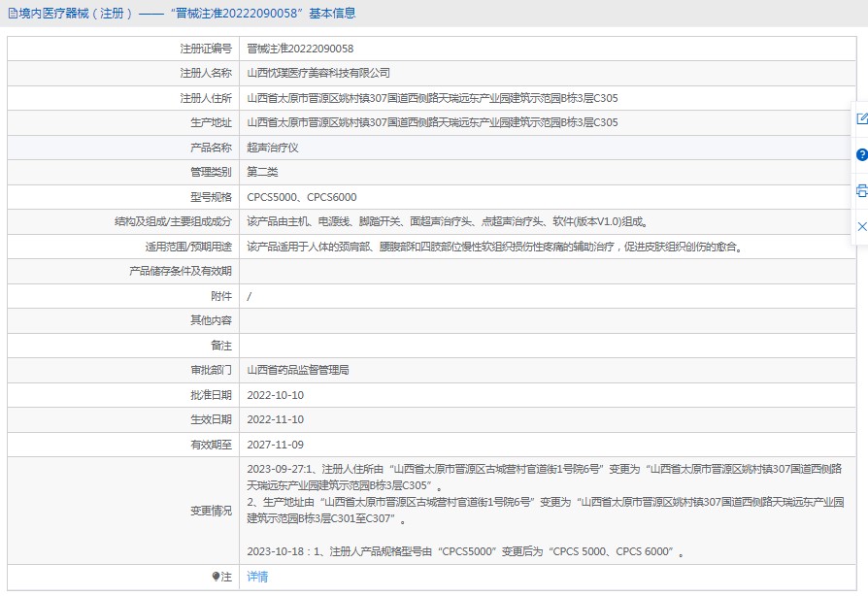The width and height of the screenshot is (868, 596).
Task: Open the 详情 details link
Action: pyautogui.click(x=257, y=577)
